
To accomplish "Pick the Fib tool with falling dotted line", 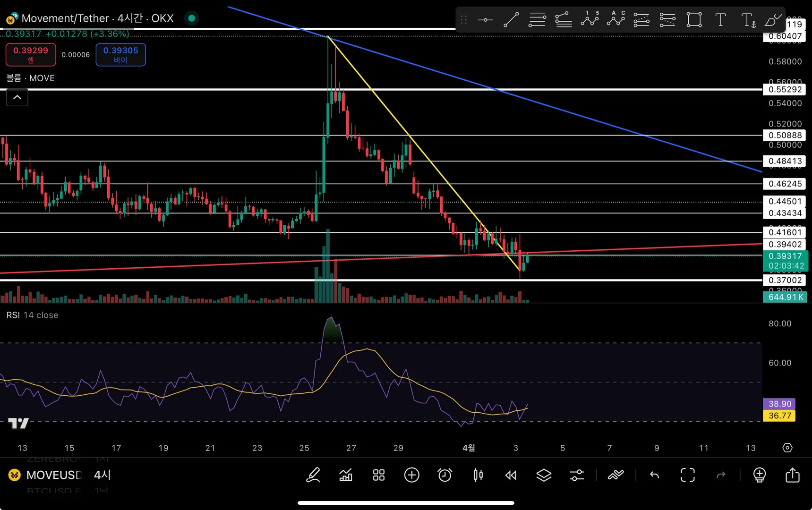I will tap(667, 20).
